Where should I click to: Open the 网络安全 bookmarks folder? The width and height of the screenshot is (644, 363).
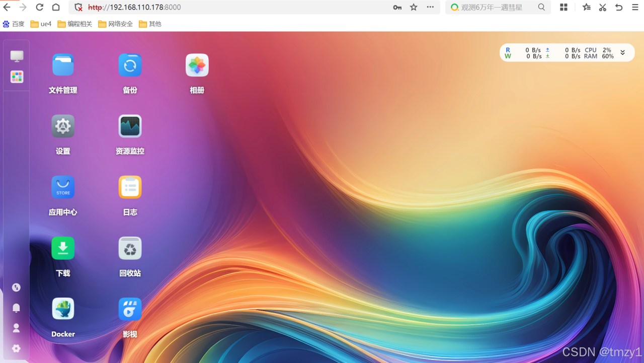[116, 24]
